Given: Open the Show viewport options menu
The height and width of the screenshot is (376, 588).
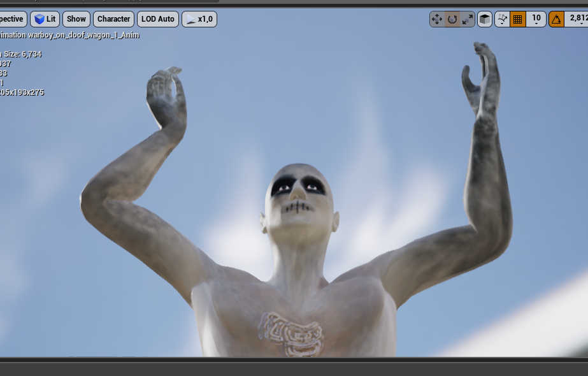Looking at the screenshot, I should 76,19.
